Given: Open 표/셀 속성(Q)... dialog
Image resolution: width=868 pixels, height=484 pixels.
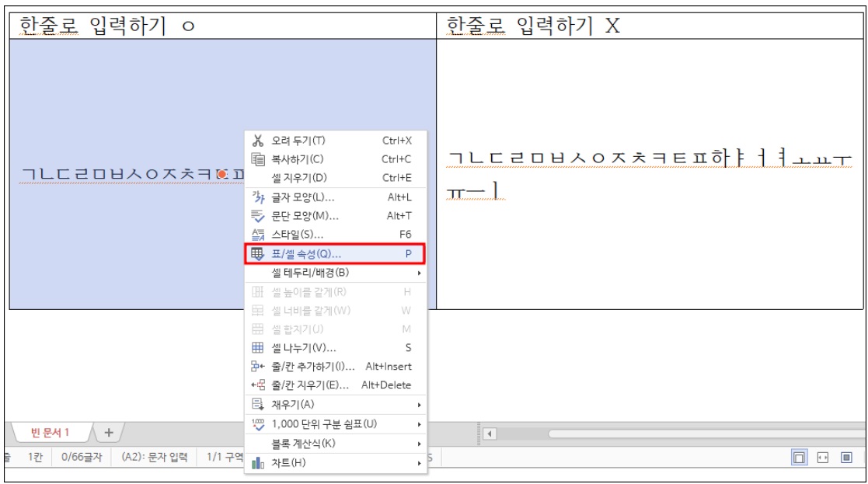Looking at the screenshot, I should pos(335,254).
